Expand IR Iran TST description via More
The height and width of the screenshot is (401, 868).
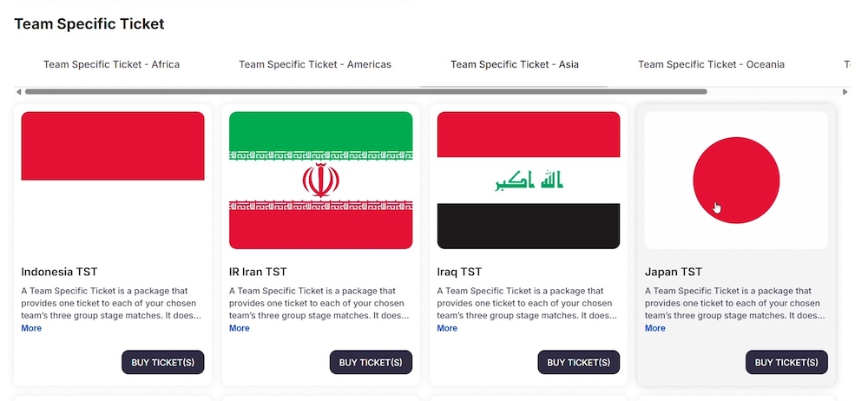(x=240, y=328)
